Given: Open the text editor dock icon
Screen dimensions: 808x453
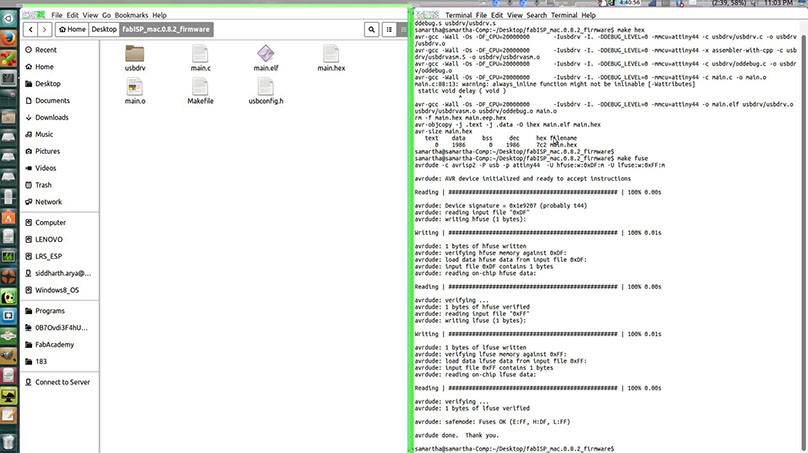Looking at the screenshot, I should 9,415.
